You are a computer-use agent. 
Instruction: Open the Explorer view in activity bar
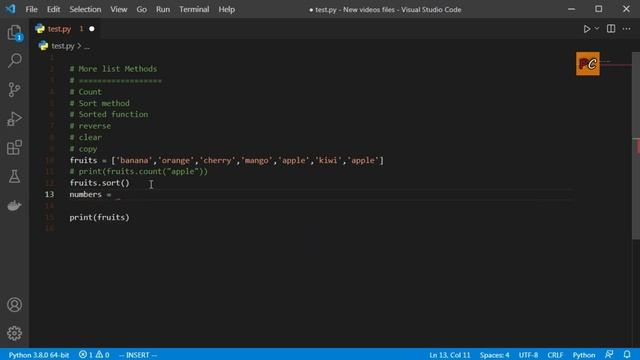point(14,33)
